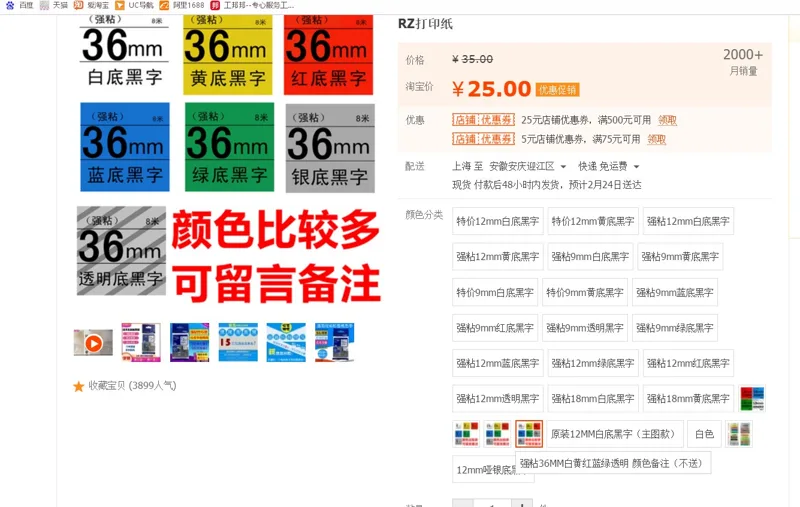Image resolution: width=800 pixels, height=507 pixels.
Task: Select option 强粘12mm黄底黑字
Action: (497, 256)
